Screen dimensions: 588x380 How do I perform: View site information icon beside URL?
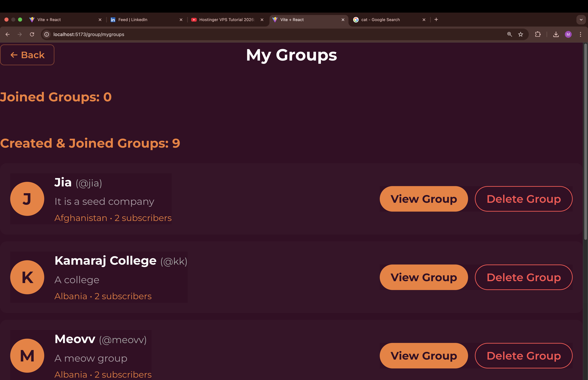tap(47, 34)
